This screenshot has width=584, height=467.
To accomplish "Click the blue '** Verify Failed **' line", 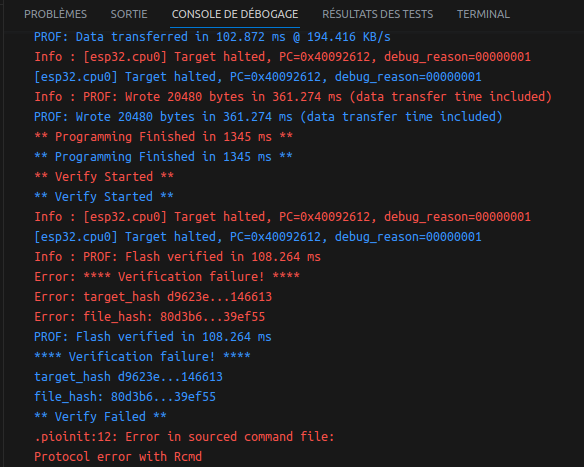I will pyautogui.click(x=100, y=417).
